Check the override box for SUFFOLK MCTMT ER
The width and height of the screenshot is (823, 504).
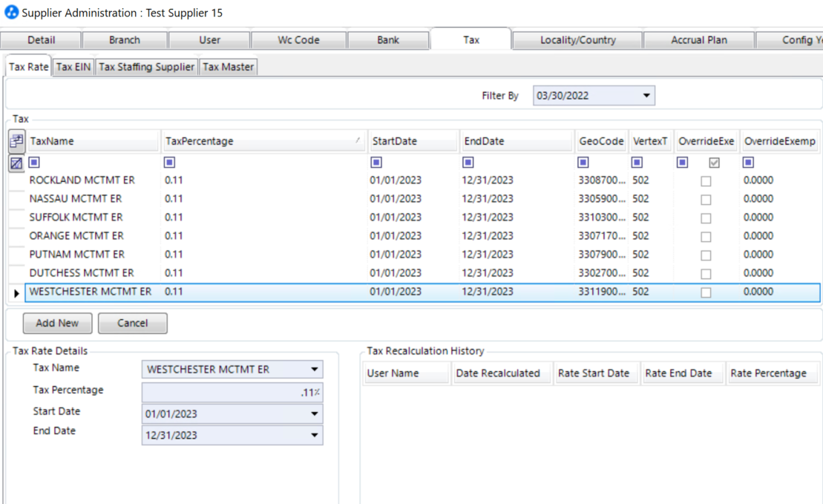click(706, 218)
